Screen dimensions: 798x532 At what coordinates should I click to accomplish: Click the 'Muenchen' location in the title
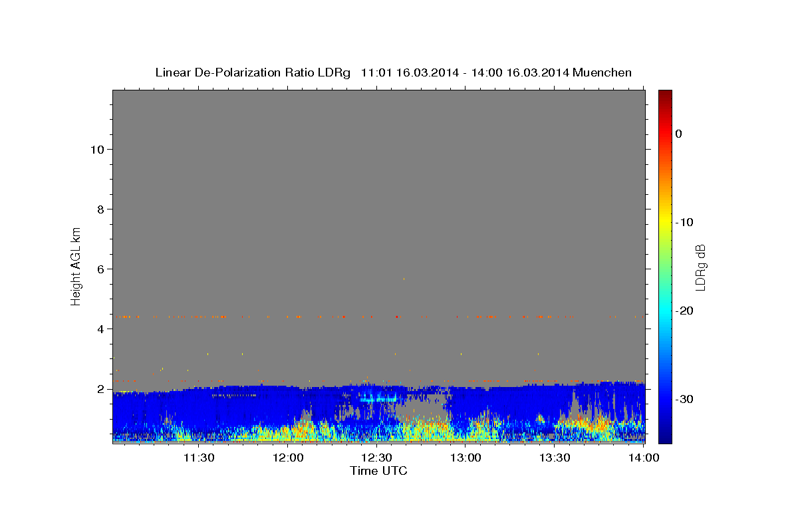click(602, 72)
